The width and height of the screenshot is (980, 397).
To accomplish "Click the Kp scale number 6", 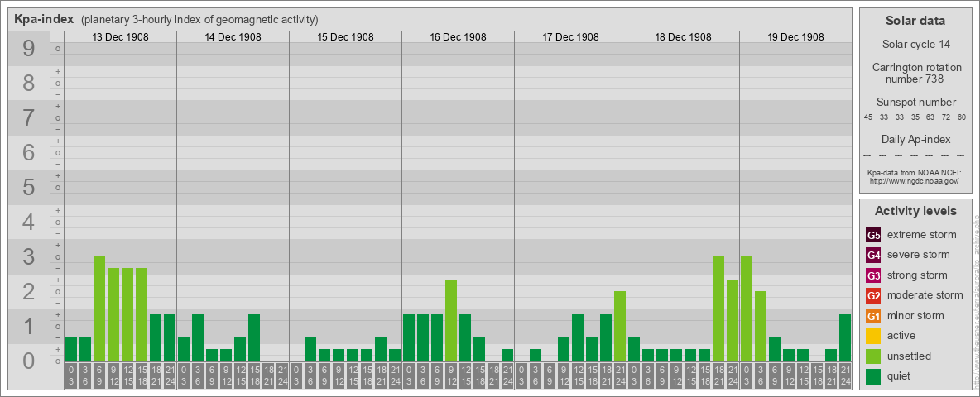I will 29,152.
